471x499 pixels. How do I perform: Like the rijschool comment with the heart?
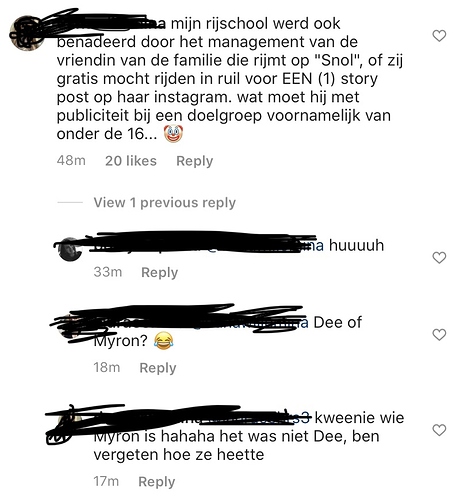(x=439, y=36)
